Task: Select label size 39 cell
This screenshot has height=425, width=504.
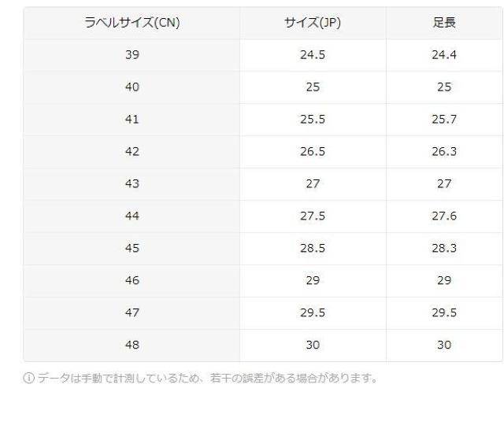Action: tap(132, 55)
